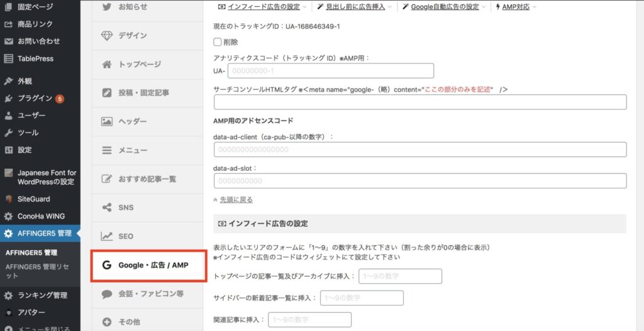The height and width of the screenshot is (331, 644).
Task: Click the SiteGuard shield icon
Action: [x=8, y=199]
